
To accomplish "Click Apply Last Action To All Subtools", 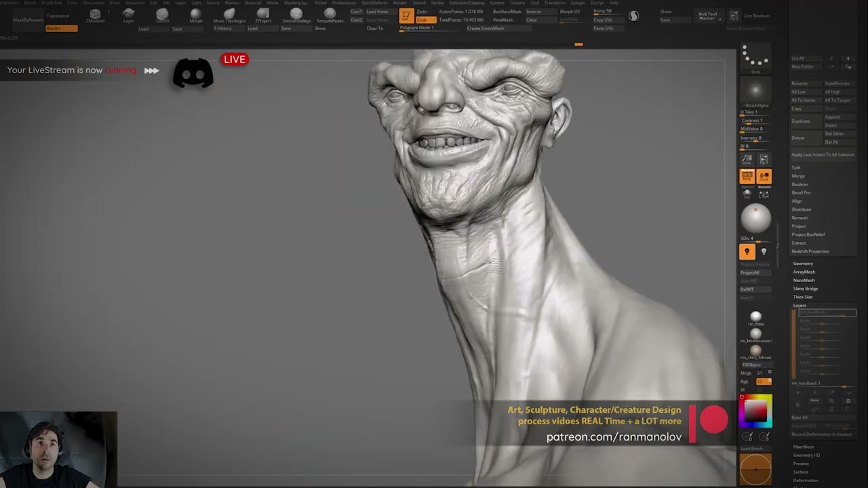I will (823, 155).
